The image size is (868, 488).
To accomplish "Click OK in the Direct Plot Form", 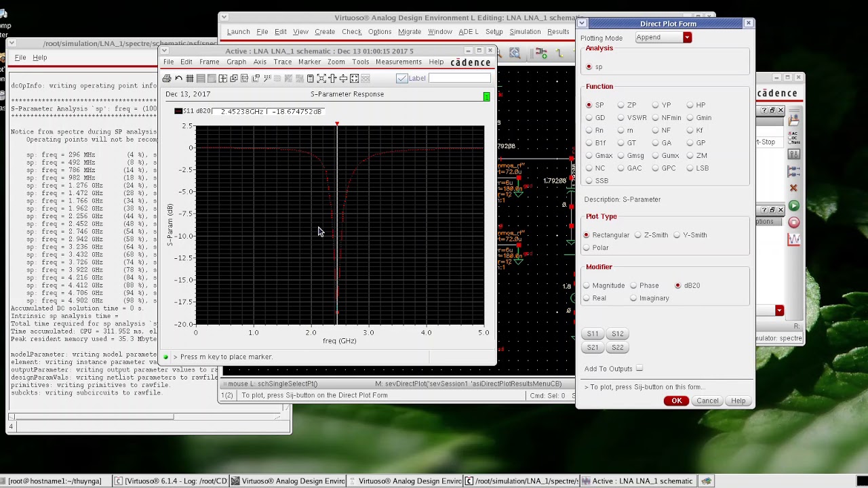I will [677, 401].
